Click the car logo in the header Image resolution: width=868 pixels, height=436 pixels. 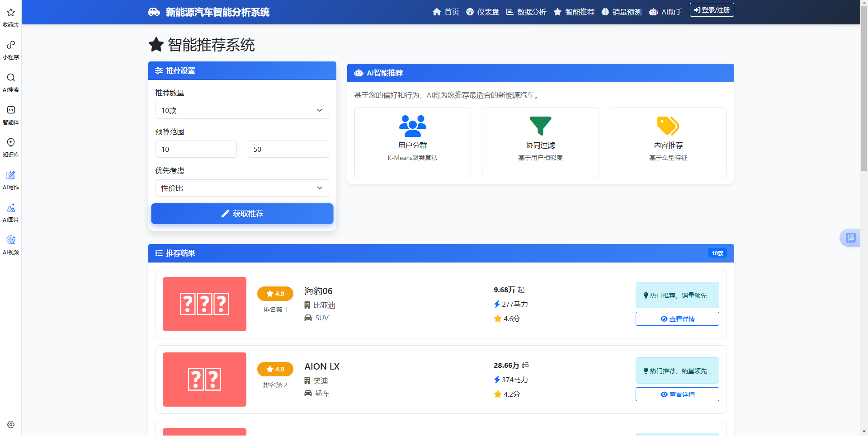click(x=154, y=12)
